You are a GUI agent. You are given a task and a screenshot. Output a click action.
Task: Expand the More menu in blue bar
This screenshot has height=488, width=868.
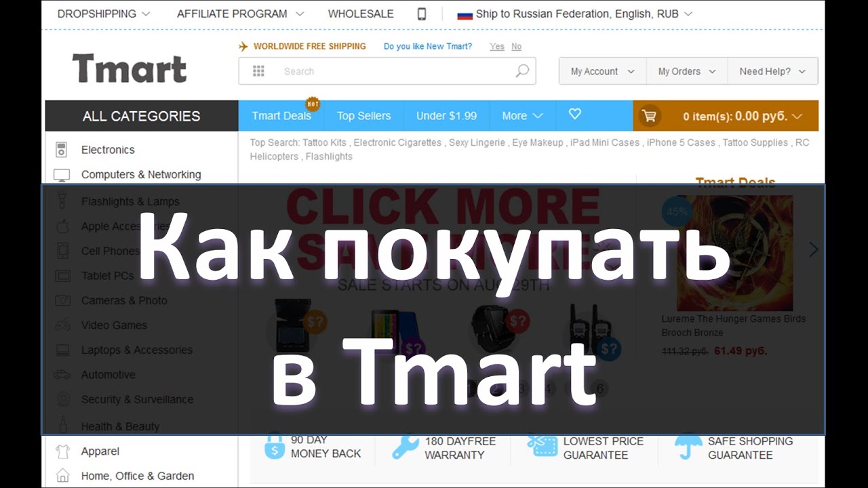pos(522,116)
